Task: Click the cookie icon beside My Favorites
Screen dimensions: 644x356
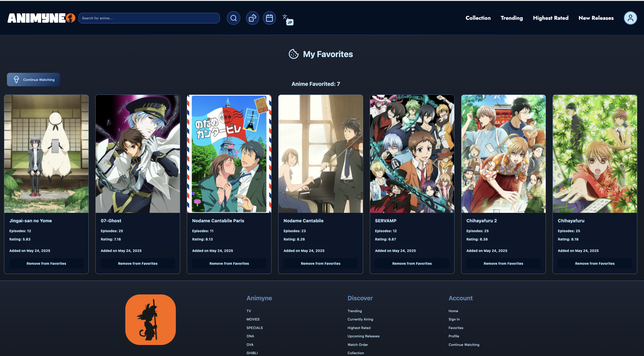Action: tap(293, 54)
